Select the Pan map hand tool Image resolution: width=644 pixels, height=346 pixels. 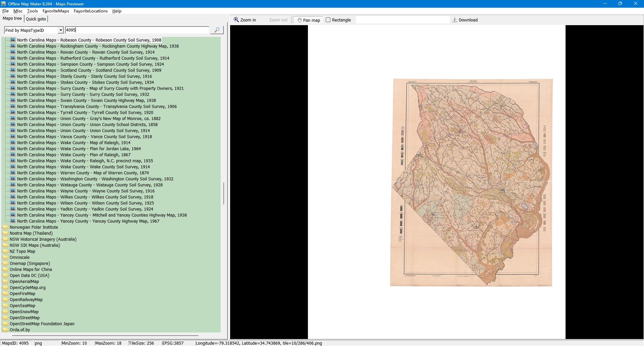click(x=308, y=20)
